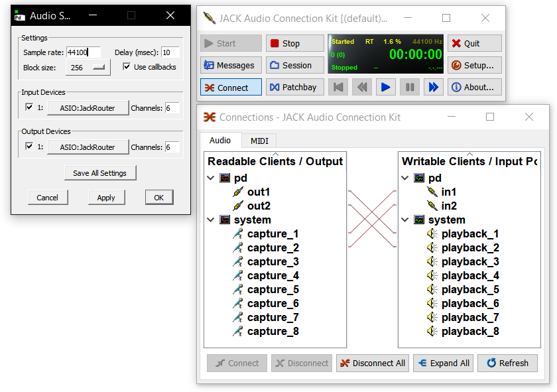Toggle the Use callbacks checkbox
Screen dimensions: 557x392
127,66
